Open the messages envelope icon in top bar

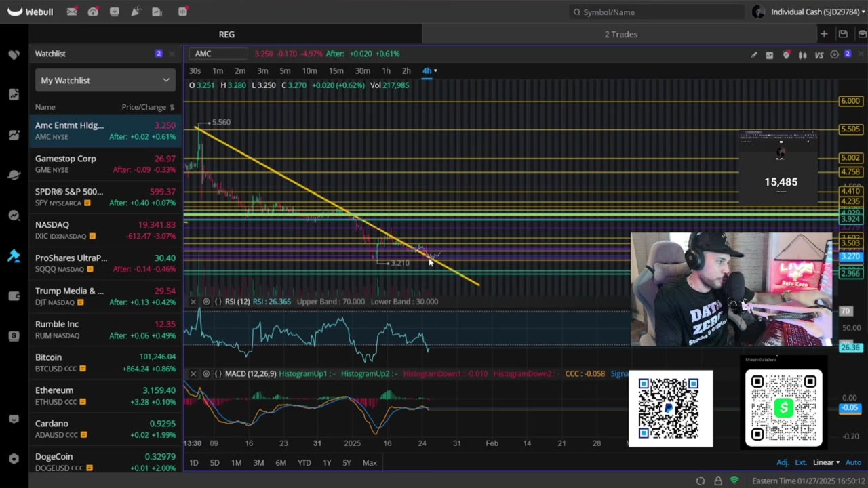(72, 12)
